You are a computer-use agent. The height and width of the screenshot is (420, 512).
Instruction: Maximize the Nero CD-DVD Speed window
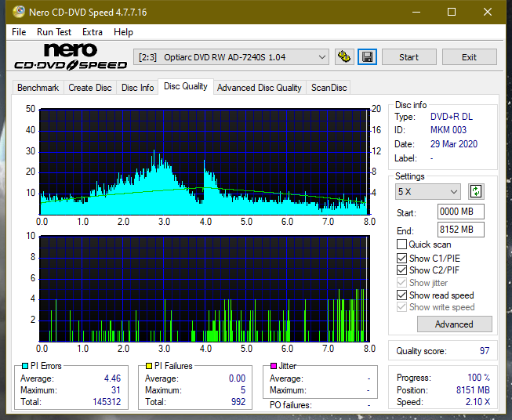click(452, 12)
